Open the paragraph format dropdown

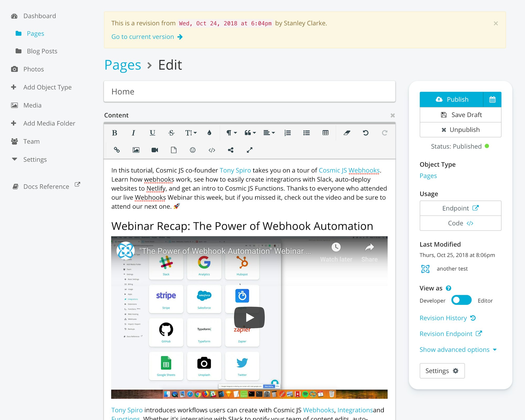(232, 133)
